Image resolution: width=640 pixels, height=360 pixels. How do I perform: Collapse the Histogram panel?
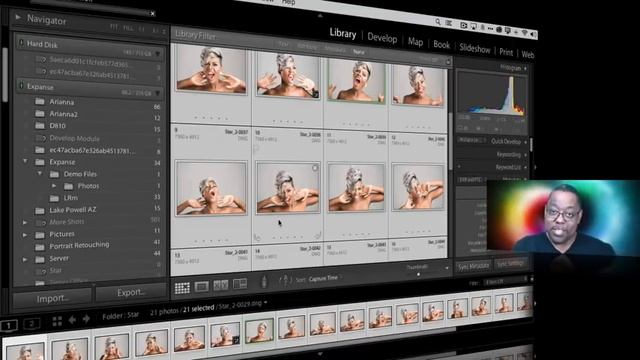[525, 69]
